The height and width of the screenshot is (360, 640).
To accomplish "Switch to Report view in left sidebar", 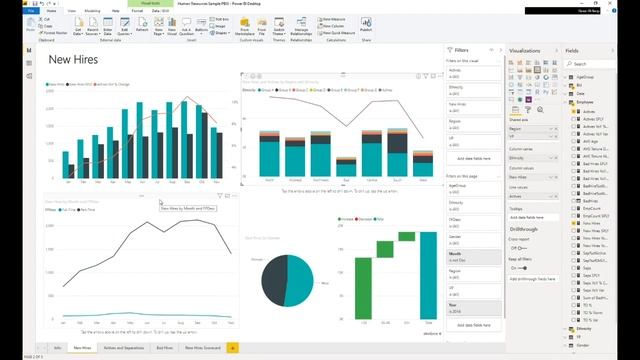I will [x=29, y=50].
